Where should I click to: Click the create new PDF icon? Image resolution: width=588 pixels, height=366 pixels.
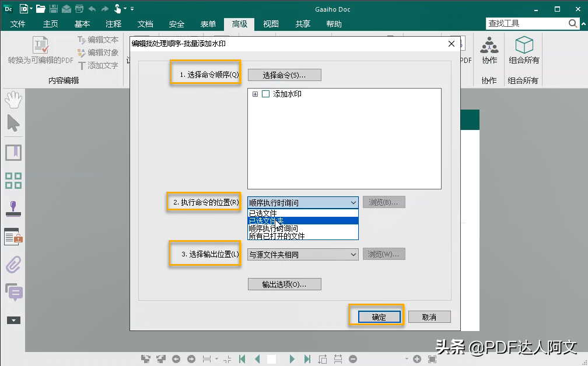tap(23, 9)
